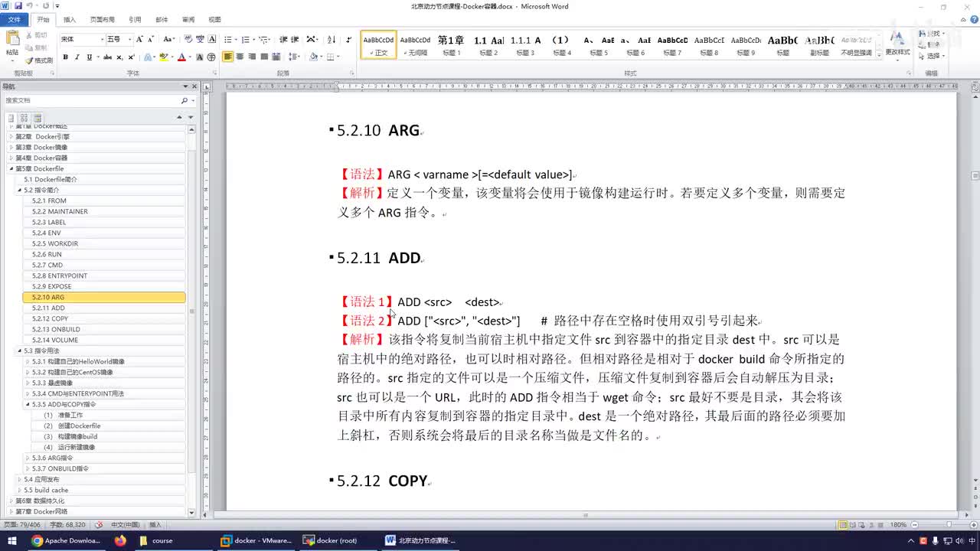Collapse the 5.2 指令简介 section
Image resolution: width=980 pixels, height=551 pixels.
(20, 190)
